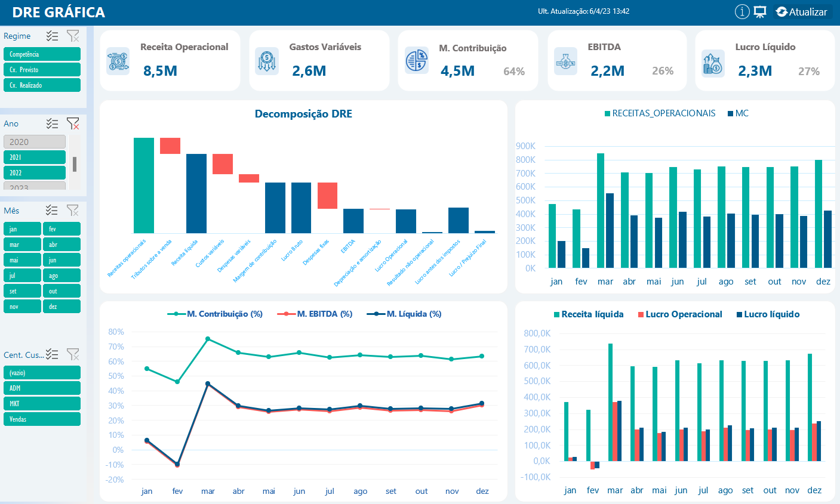840x504 pixels.
Task: Click the M. Contribuição card icon
Action: pos(417,61)
